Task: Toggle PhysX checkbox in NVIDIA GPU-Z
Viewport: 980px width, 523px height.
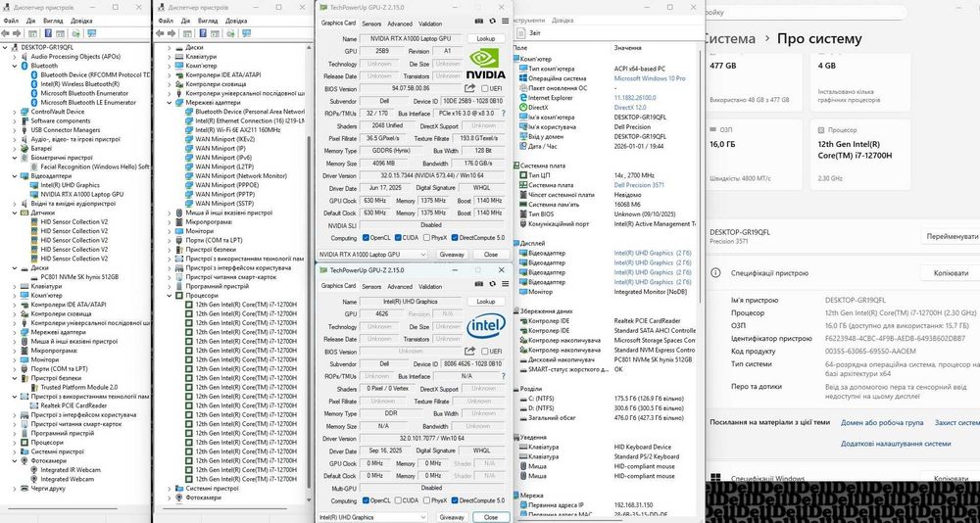Action: (426, 237)
